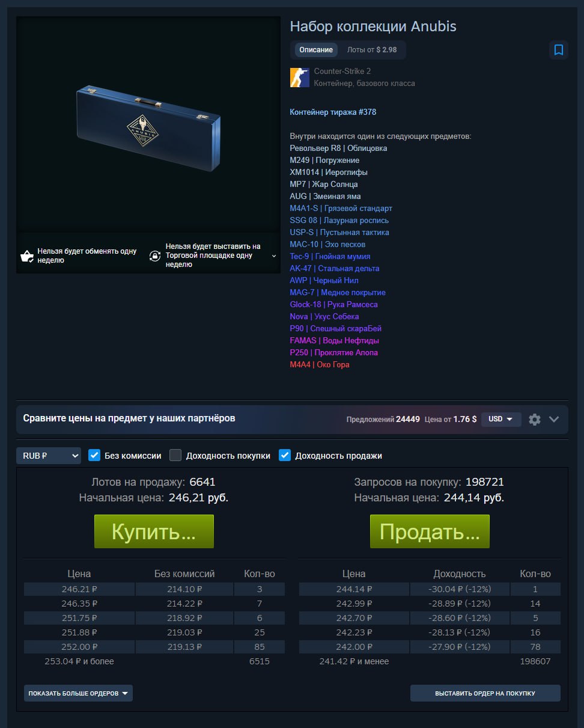Switch to 'Лоты от $ 2.98' tab
Screen dimensions: 584x728
pyautogui.click(x=372, y=50)
